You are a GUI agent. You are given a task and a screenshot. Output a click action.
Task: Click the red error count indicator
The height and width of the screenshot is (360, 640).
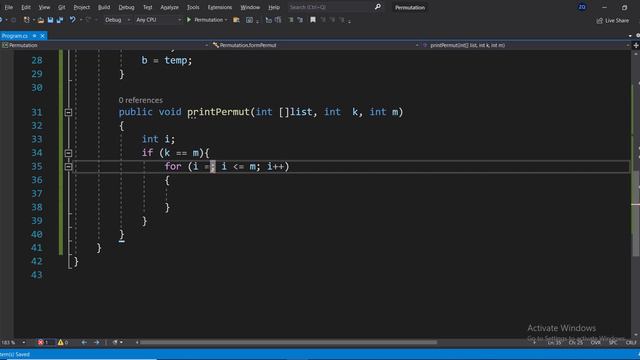[x=43, y=342]
